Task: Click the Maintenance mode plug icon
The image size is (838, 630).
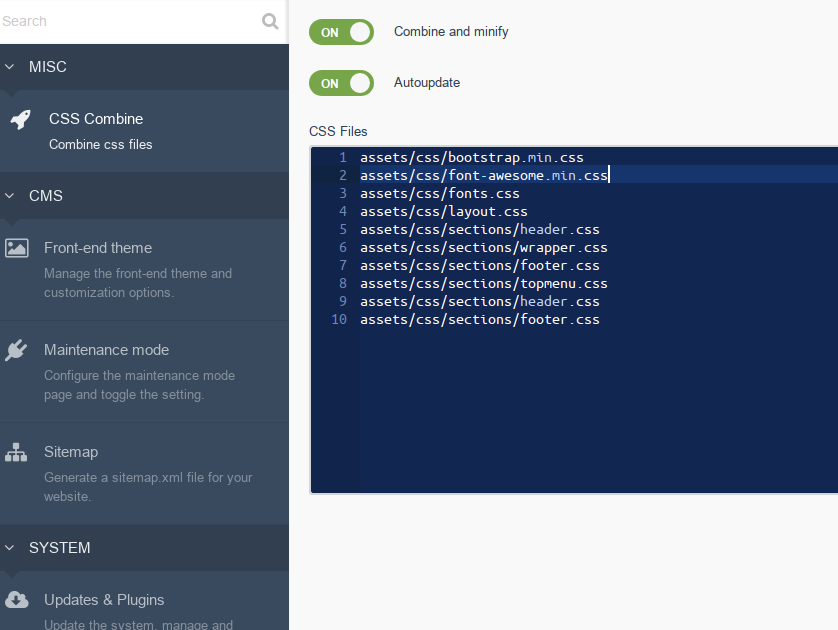Action: [x=16, y=350]
